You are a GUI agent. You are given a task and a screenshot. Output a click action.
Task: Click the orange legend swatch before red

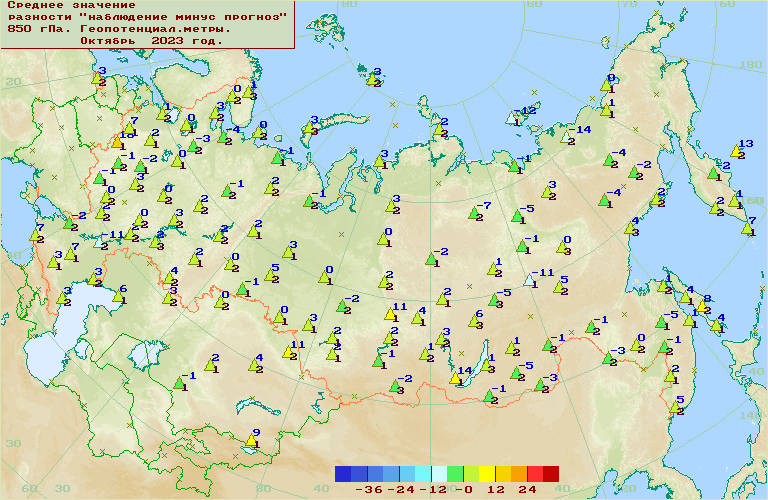point(519,474)
